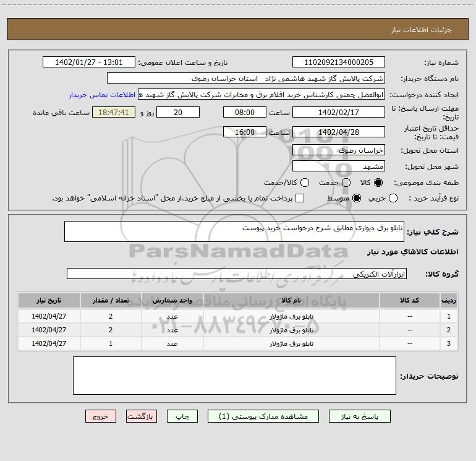Click the چاپ print button

click(182, 416)
